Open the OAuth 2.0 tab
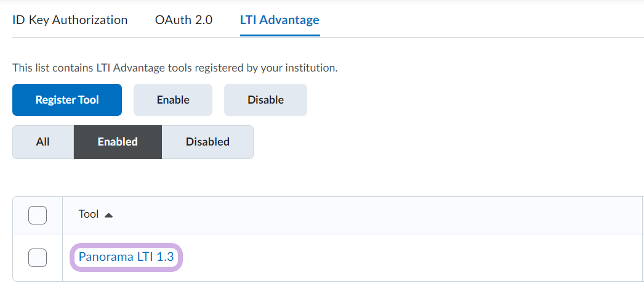Screen dimensions: 644x296 pos(183,20)
